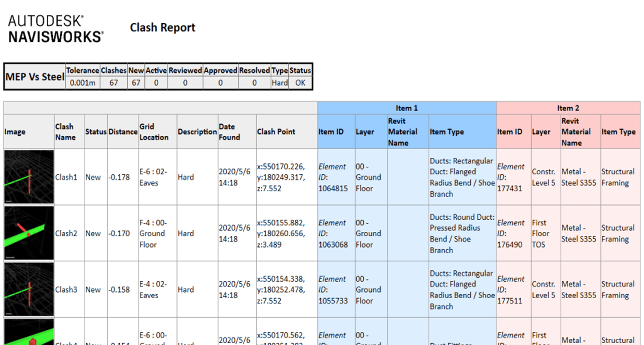The height and width of the screenshot is (345, 644).
Task: Open the Clash2 thumbnail image
Action: click(29, 233)
